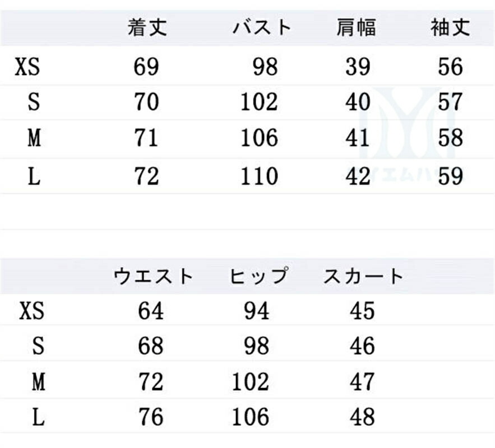This screenshot has height=448, width=495.
Task: Select the M row label in top table
Action: [34, 138]
